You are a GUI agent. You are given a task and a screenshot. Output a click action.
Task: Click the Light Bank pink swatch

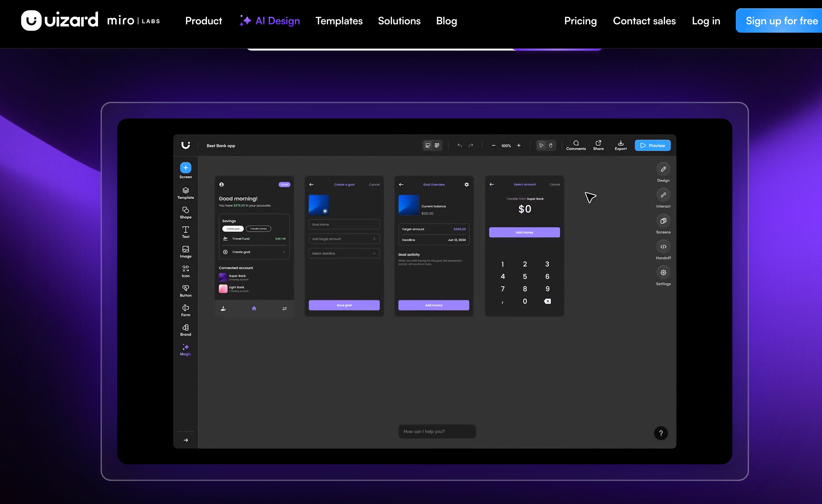click(x=223, y=289)
